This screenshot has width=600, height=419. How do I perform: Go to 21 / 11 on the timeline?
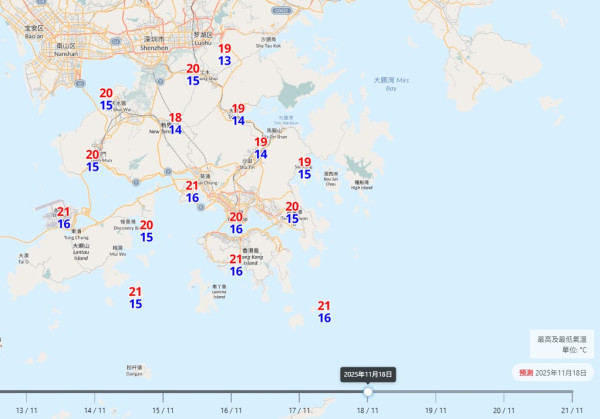click(572, 411)
